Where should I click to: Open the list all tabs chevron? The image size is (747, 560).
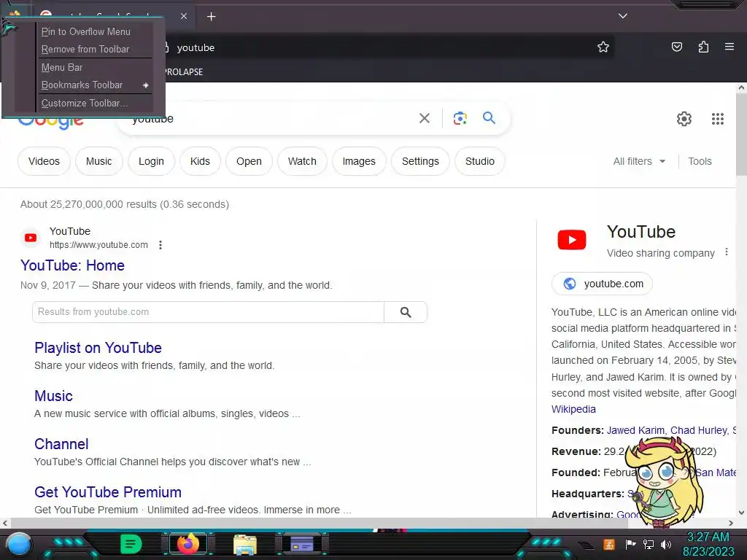[x=623, y=16]
